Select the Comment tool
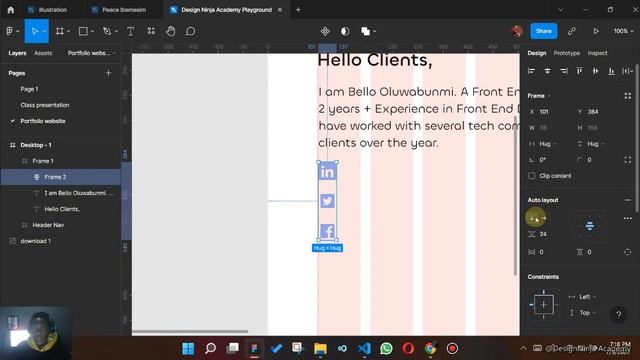 tap(190, 31)
